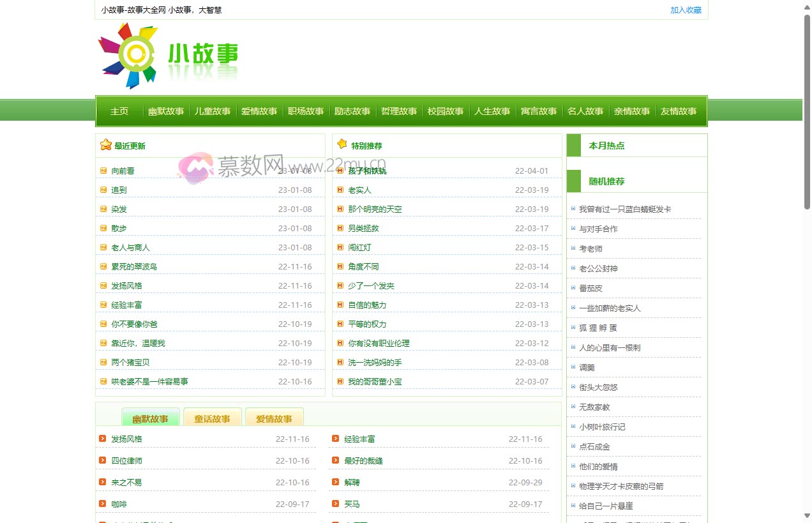This screenshot has width=812, height=523.
Task: Open the story 你有没有职业伦理
Action: pyautogui.click(x=379, y=343)
